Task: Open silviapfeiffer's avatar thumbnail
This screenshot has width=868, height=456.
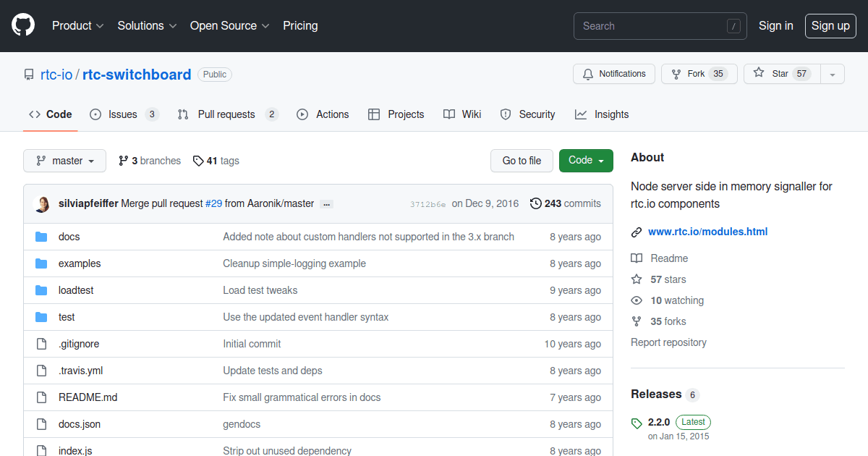Action: coord(42,203)
